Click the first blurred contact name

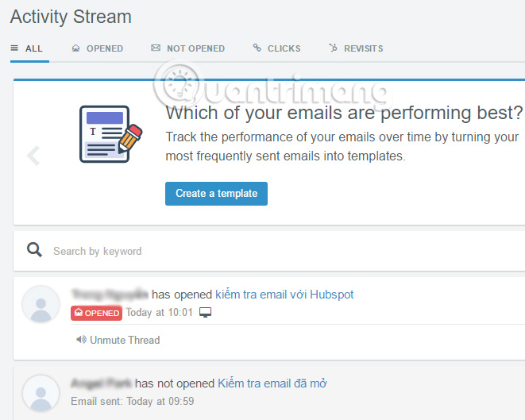[x=109, y=295]
